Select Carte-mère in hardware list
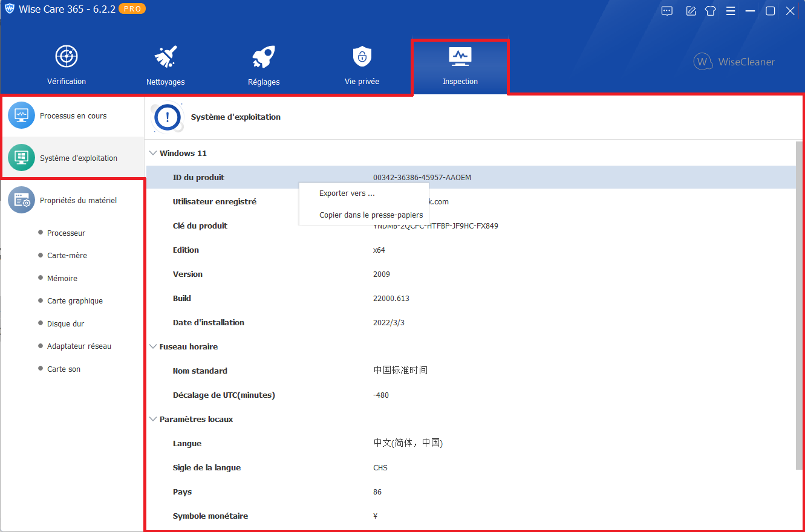Screen dimensions: 805x532 pos(67,255)
